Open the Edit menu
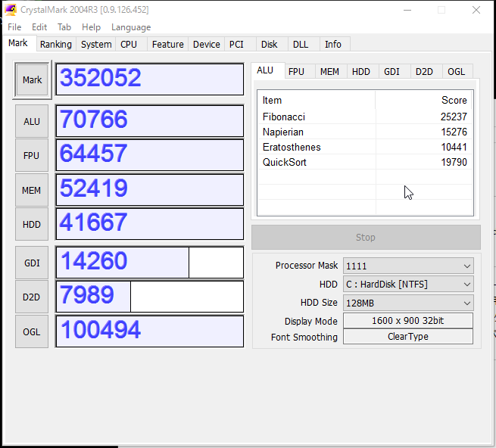 click(39, 27)
